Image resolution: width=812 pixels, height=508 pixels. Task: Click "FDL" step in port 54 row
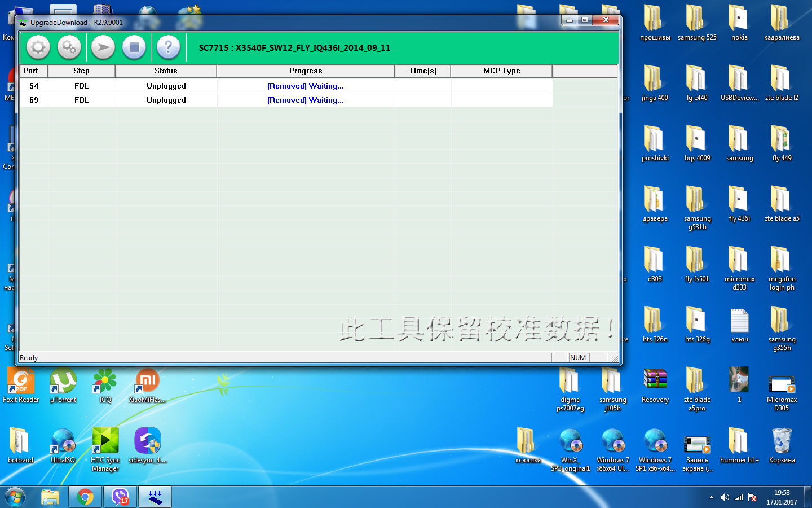(82, 86)
